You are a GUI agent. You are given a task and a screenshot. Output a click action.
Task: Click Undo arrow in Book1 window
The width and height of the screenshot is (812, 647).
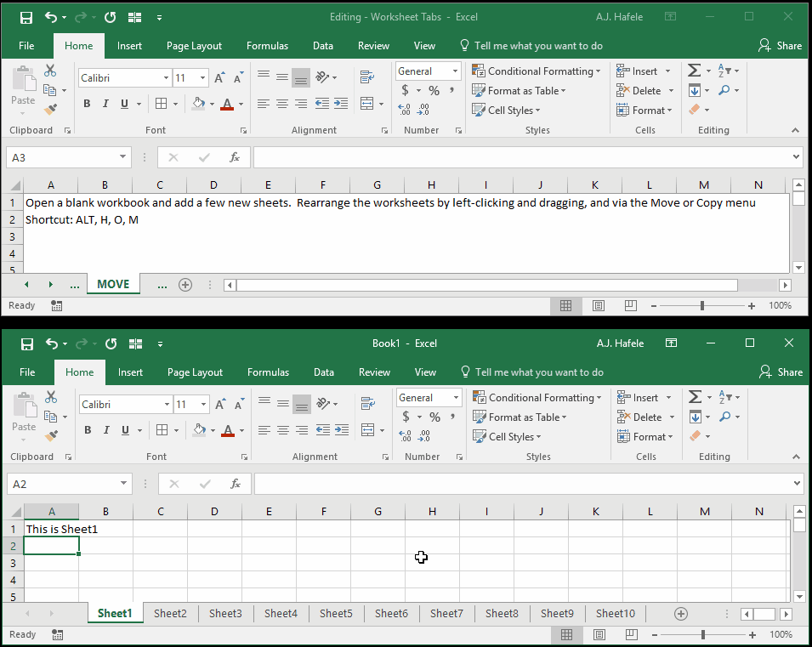(52, 343)
